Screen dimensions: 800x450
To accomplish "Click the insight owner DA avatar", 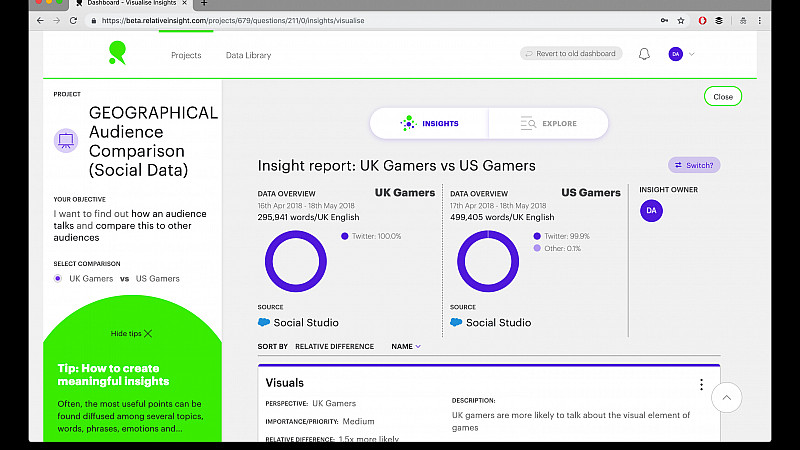I will [x=652, y=211].
